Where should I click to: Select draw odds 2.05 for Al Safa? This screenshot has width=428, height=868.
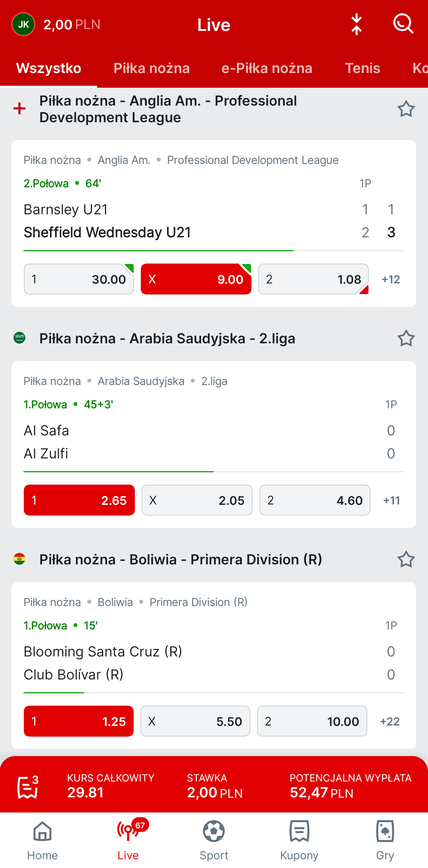point(197,500)
